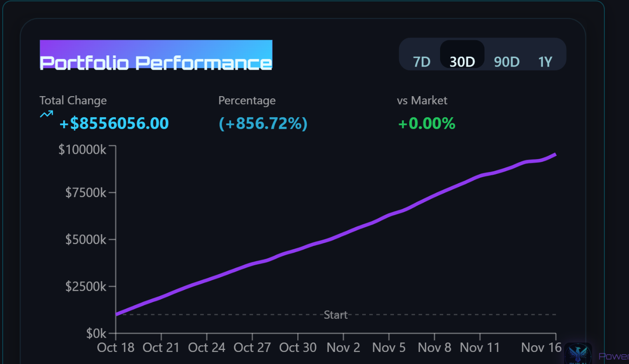
Task: Click the 'Start' baseline label
Action: click(x=336, y=315)
